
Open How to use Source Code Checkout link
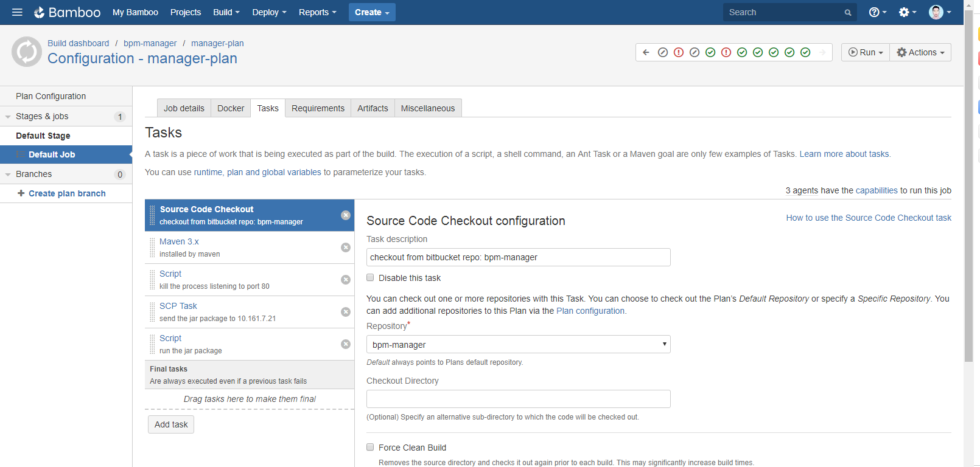click(869, 218)
